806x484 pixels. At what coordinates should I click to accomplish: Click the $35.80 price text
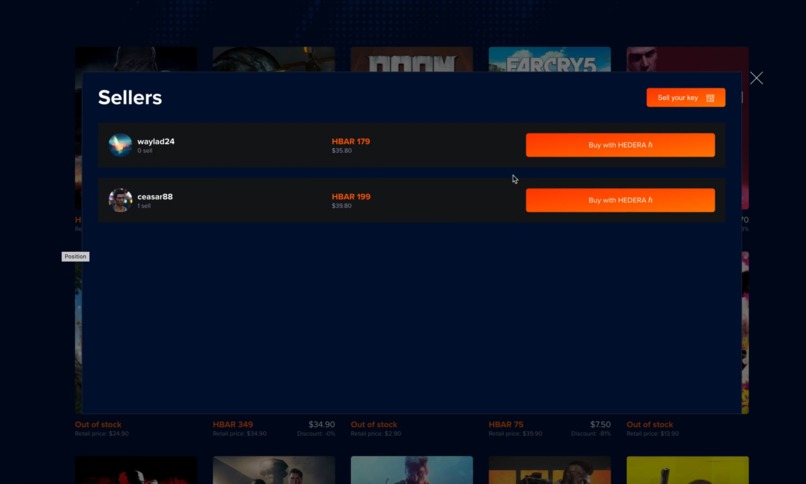pyautogui.click(x=342, y=151)
